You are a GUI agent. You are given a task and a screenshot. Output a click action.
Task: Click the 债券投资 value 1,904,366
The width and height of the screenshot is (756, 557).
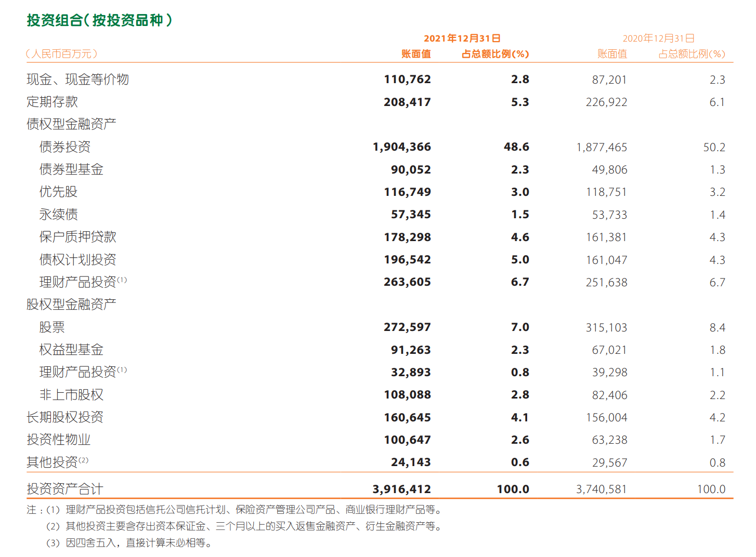pos(402,147)
